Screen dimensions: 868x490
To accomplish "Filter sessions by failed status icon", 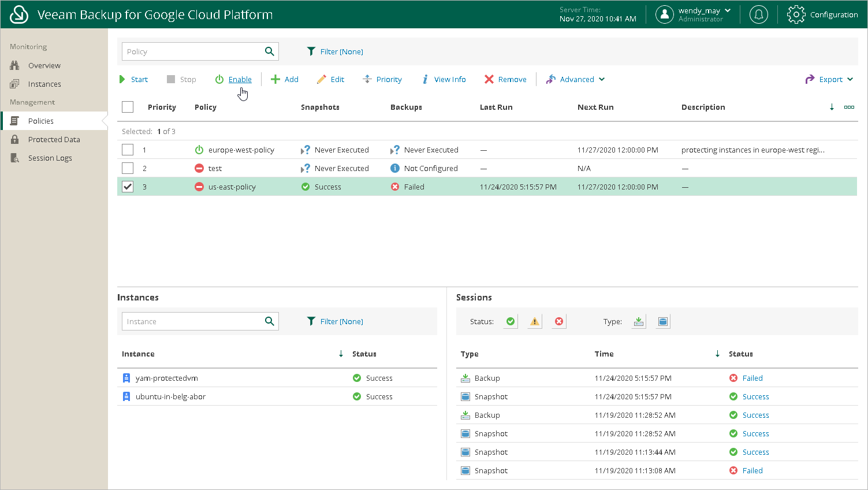I will 559,322.
